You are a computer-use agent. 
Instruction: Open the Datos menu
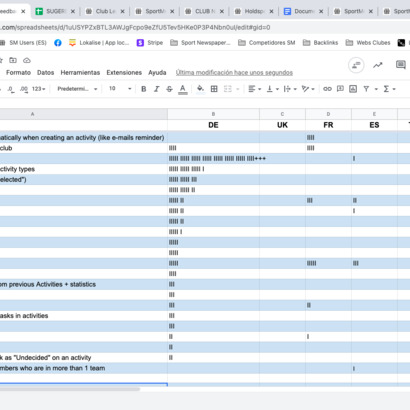tap(45, 73)
